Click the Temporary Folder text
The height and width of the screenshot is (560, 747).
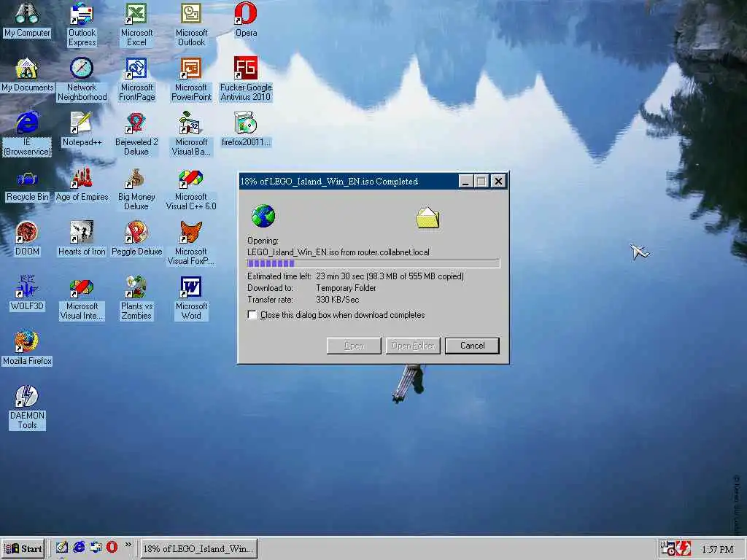pyautogui.click(x=346, y=288)
